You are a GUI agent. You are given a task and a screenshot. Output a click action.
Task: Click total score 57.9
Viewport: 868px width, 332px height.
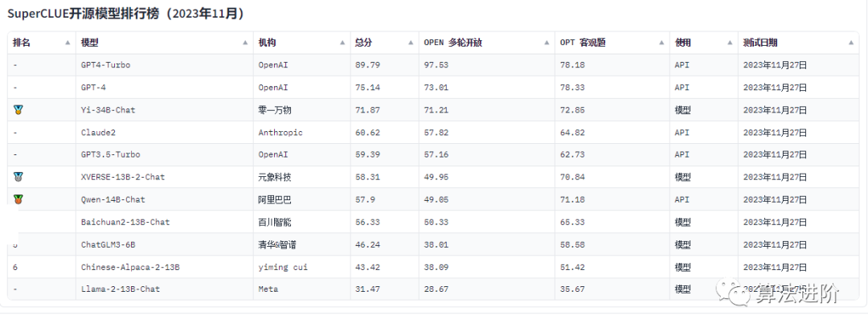[x=365, y=199]
